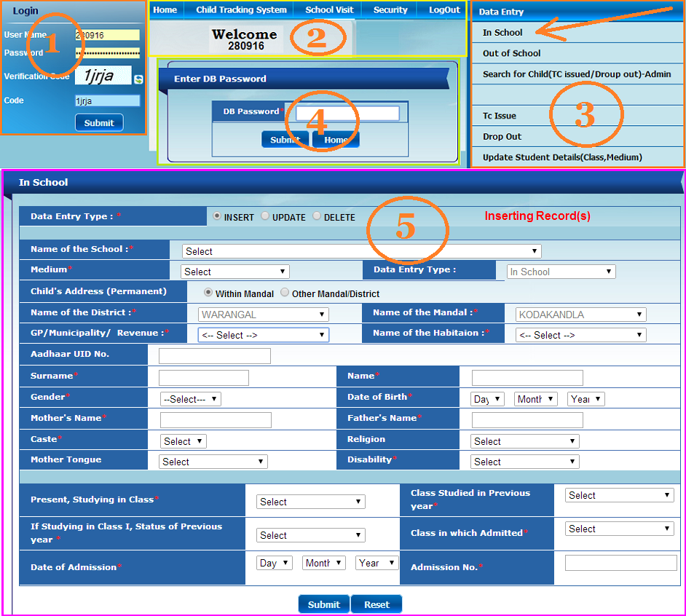Select the UPDATE data entry type
Screen dimensions: 686x616
pos(265,216)
